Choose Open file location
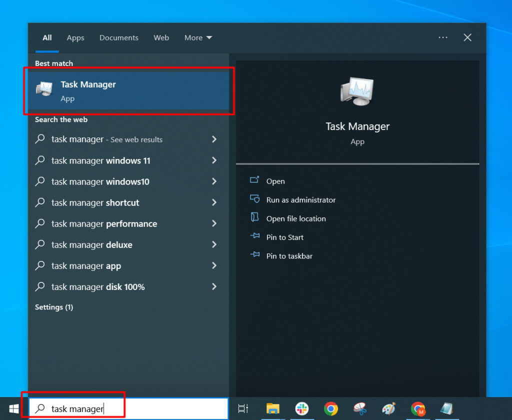 click(295, 219)
